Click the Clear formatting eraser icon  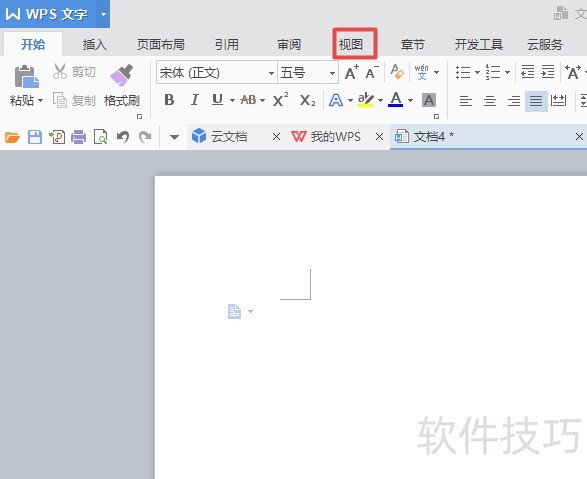[397, 72]
